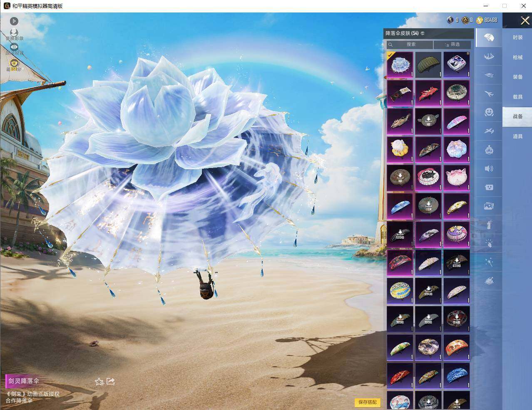Open the drone category icon

click(489, 75)
